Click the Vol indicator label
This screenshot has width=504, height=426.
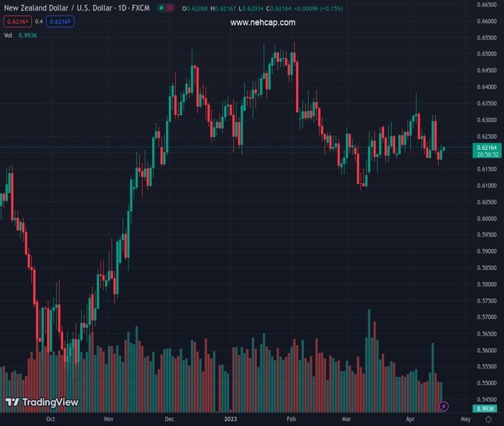(x=9, y=35)
